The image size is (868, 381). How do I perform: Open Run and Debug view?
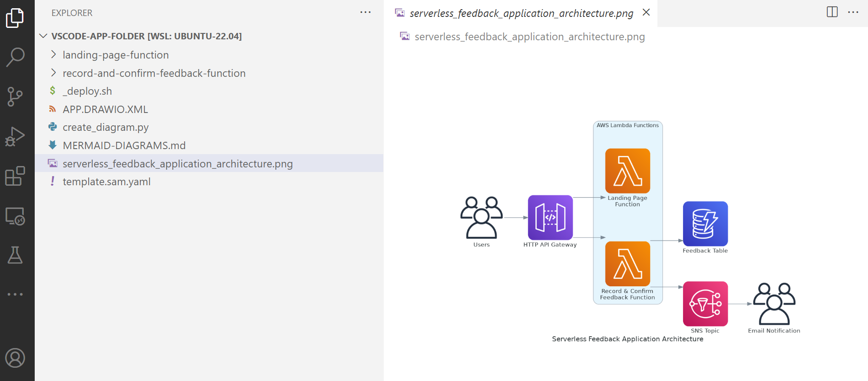point(15,136)
